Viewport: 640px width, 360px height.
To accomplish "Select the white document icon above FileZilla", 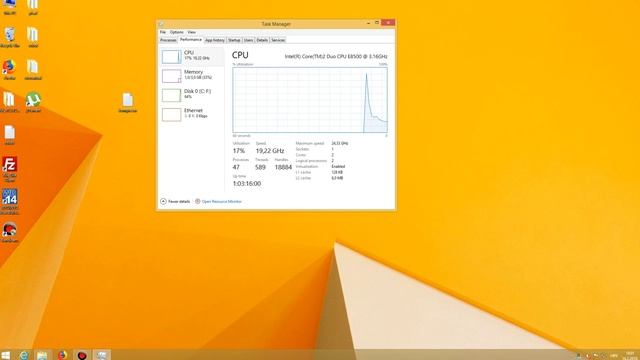I will pyautogui.click(x=9, y=135).
